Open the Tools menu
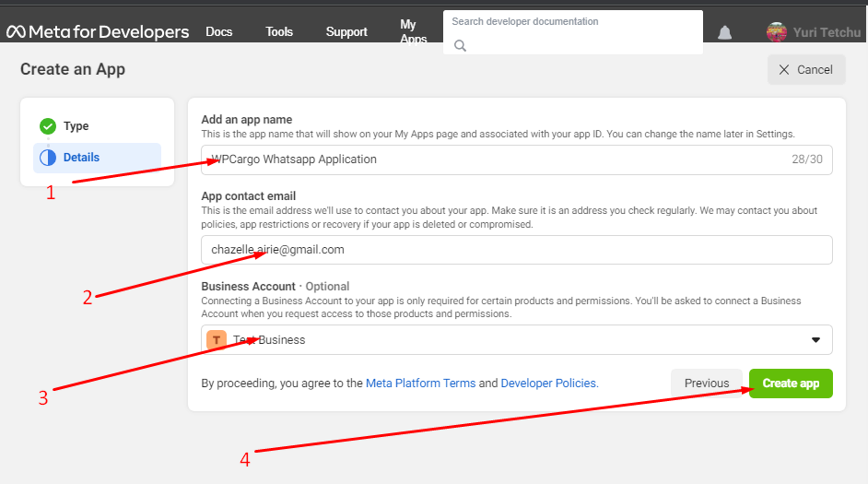 pos(279,32)
